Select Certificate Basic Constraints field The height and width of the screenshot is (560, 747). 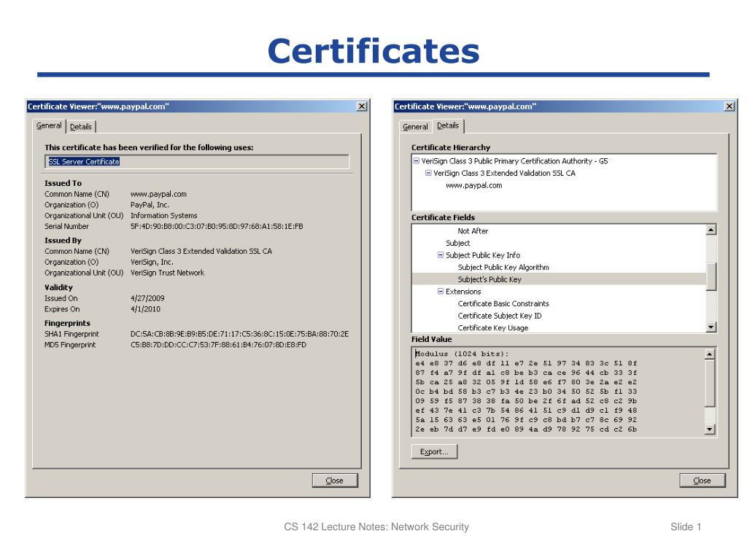(x=503, y=304)
